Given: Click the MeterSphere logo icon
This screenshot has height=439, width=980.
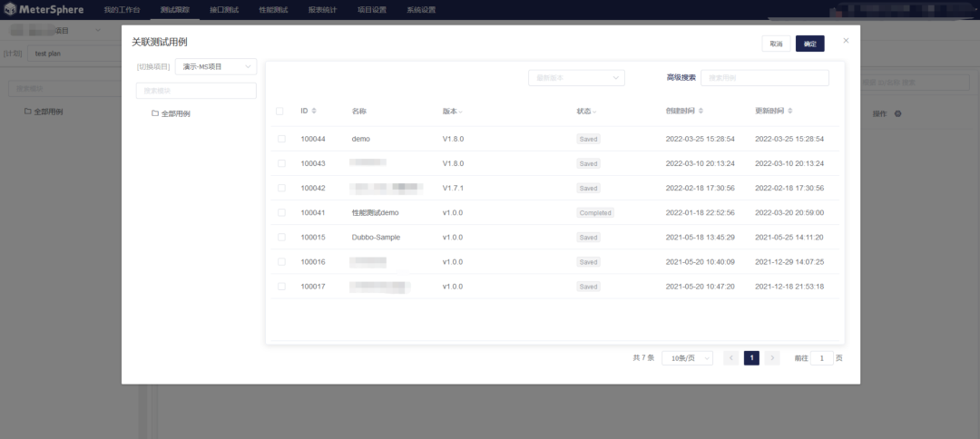Looking at the screenshot, I should [x=11, y=10].
